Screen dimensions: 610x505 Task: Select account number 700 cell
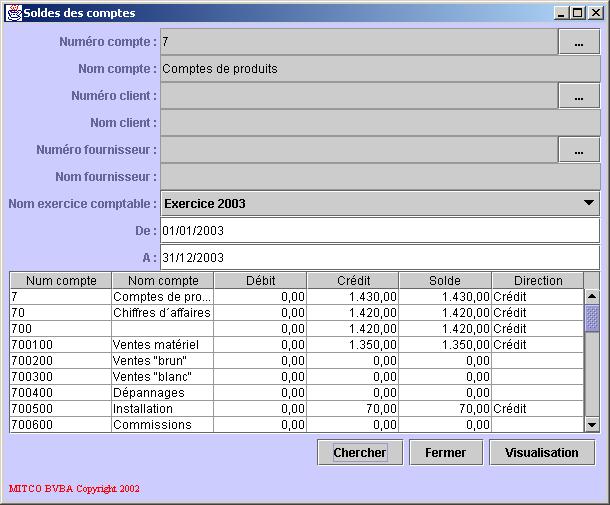click(x=61, y=329)
